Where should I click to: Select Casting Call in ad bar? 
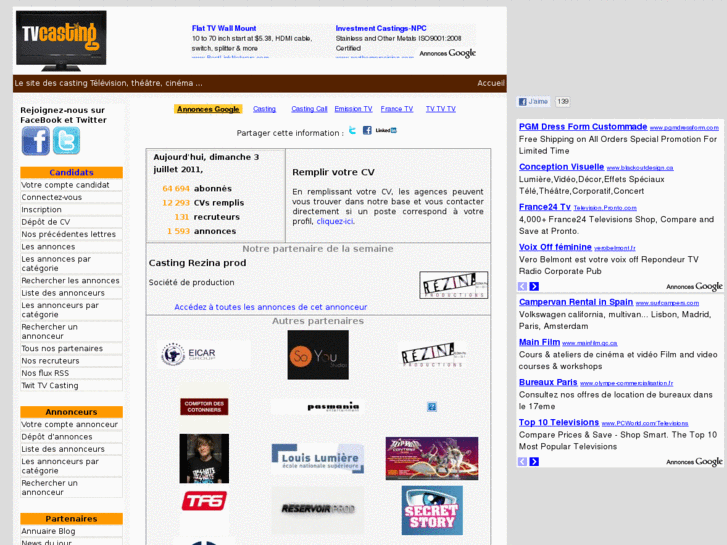tap(309, 109)
